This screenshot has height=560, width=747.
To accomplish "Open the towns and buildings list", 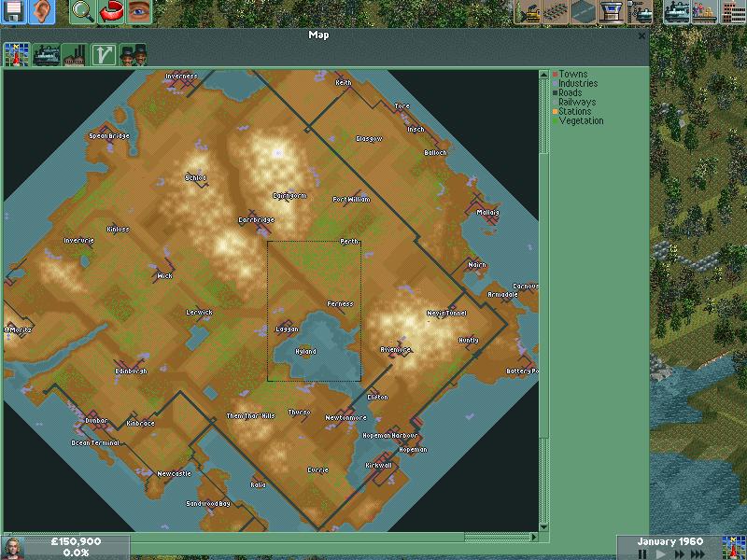I will (x=733, y=12).
